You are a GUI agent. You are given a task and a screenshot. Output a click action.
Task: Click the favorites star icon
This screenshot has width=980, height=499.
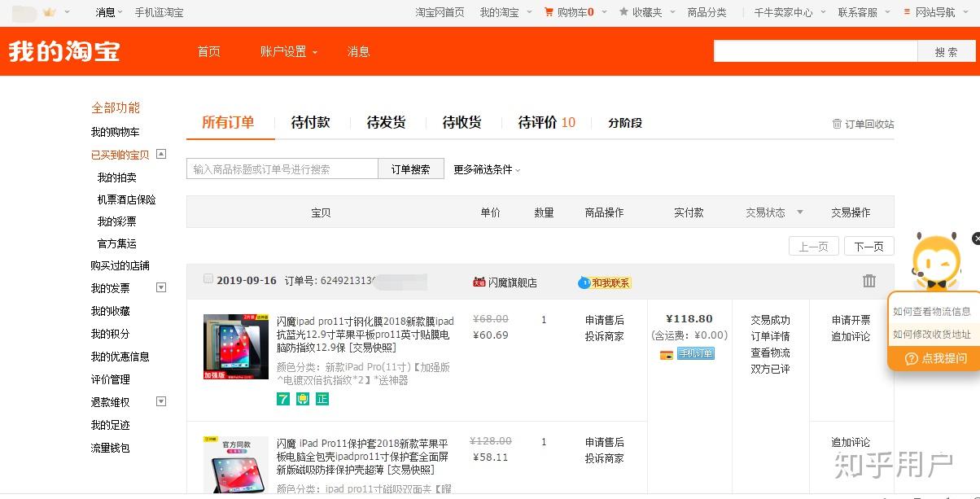click(x=623, y=12)
